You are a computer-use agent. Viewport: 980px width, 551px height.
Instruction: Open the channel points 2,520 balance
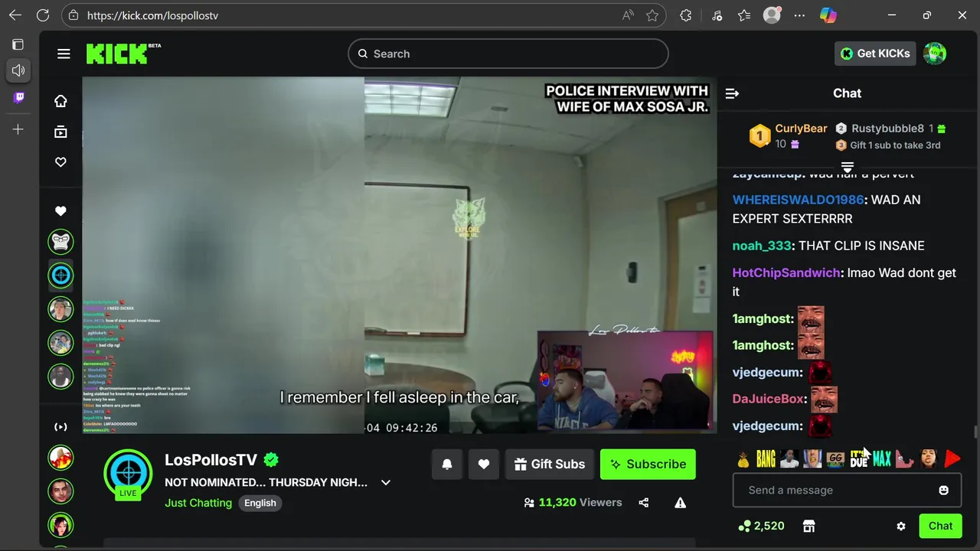click(x=761, y=526)
